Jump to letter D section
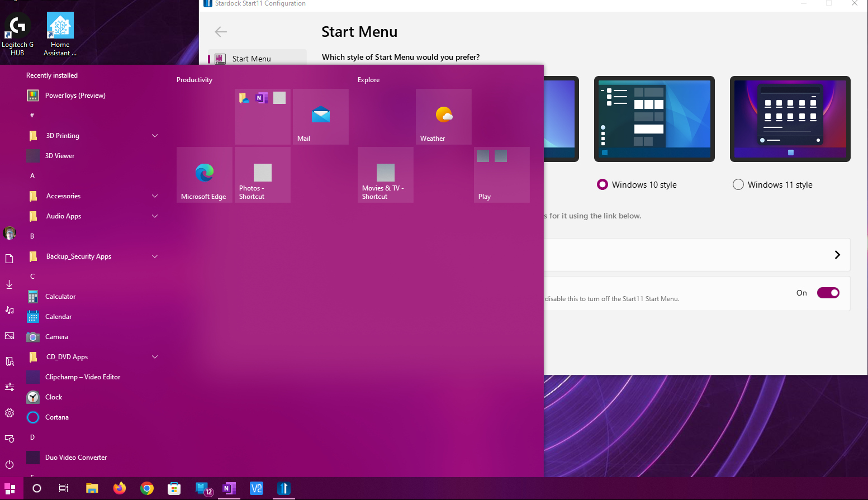868x500 pixels. [32, 437]
